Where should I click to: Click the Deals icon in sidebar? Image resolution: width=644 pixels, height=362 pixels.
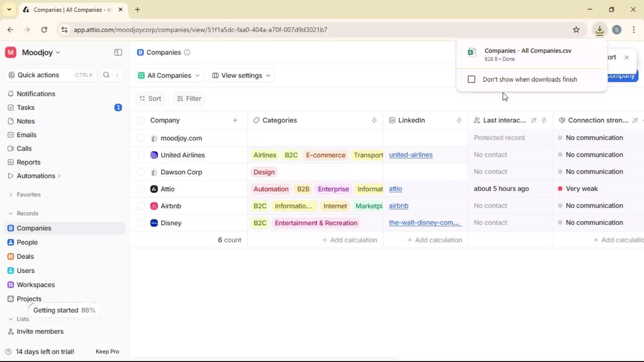coord(11,256)
